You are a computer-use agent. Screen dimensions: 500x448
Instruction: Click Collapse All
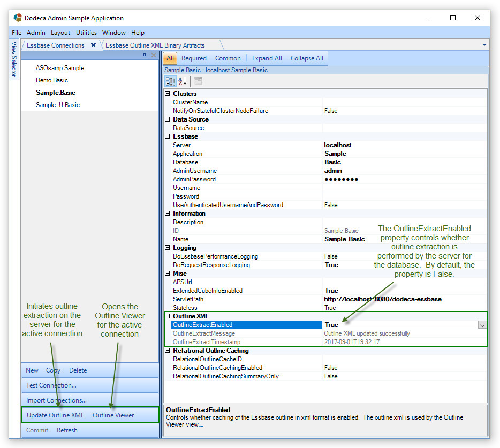[x=307, y=58]
